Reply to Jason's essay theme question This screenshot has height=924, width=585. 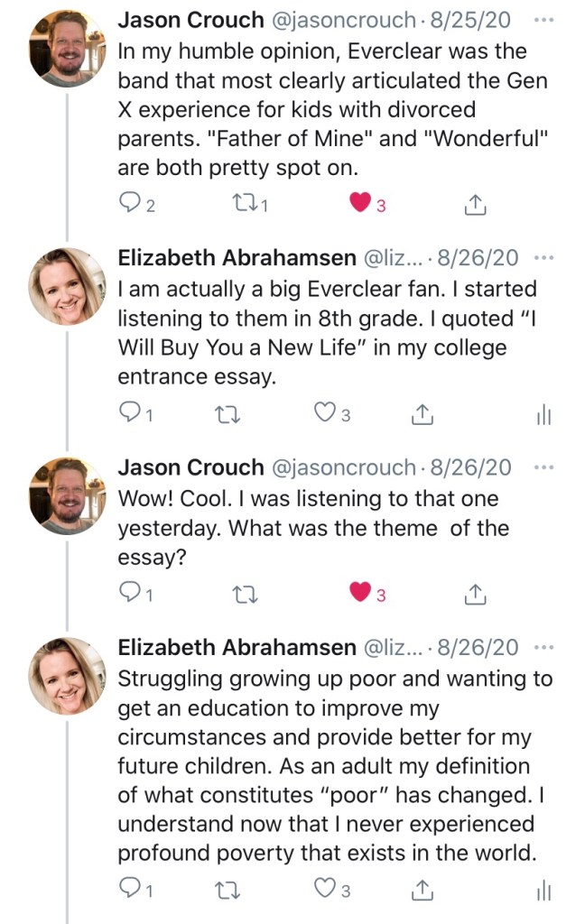pyautogui.click(x=130, y=594)
